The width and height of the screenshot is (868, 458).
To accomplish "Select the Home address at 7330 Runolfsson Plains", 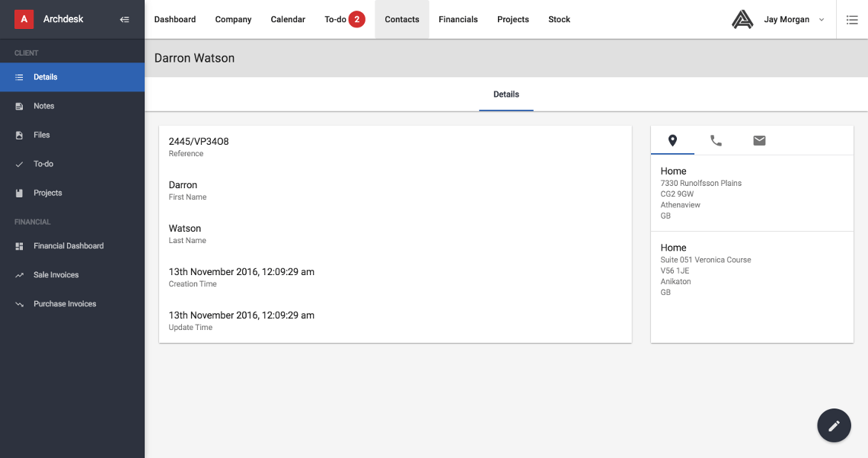I will [752, 193].
